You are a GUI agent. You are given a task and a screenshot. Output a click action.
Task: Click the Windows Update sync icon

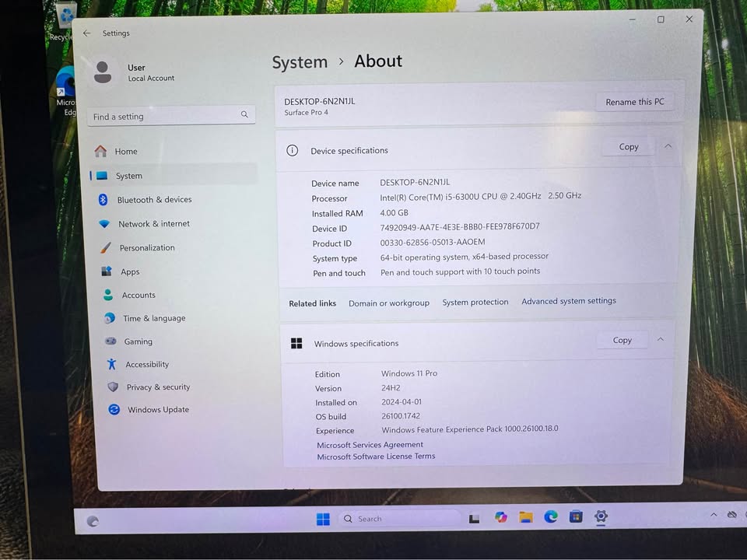click(x=114, y=409)
